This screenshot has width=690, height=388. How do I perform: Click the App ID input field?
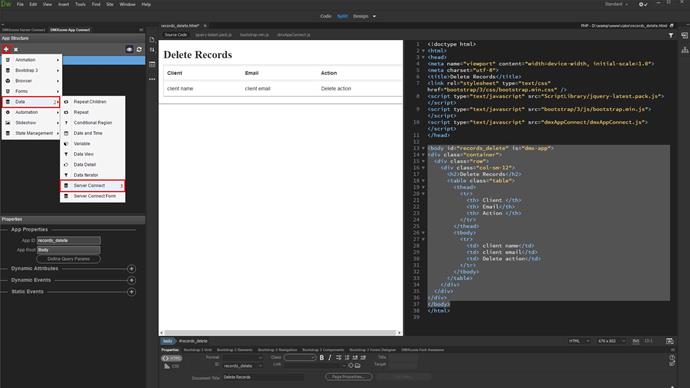click(69, 241)
